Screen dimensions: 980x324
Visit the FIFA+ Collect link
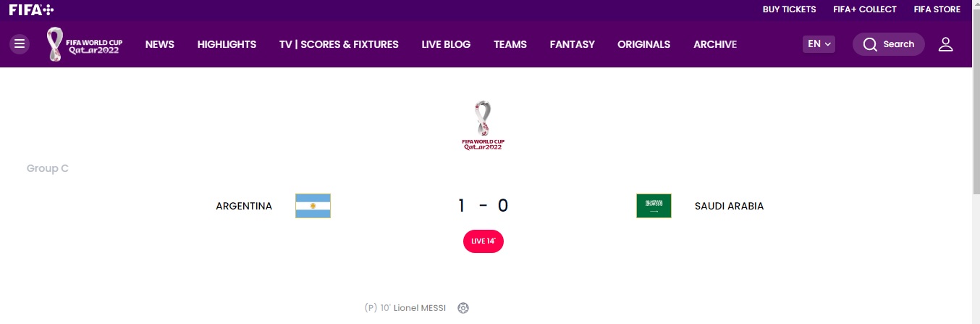pos(864,9)
